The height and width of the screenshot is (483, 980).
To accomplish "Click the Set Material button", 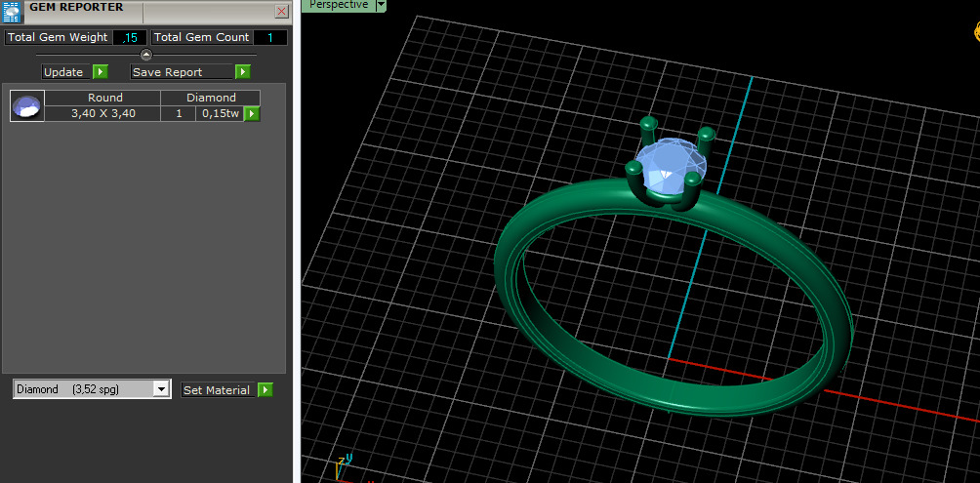I will coord(219,390).
